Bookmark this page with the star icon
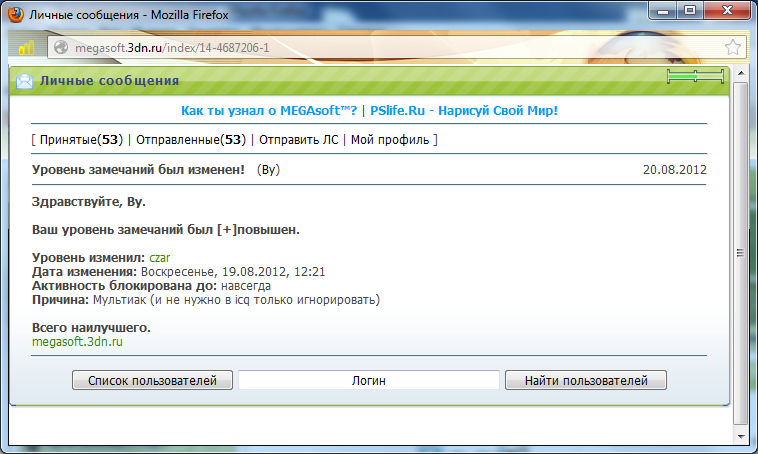The width and height of the screenshot is (758, 454). pos(733,47)
